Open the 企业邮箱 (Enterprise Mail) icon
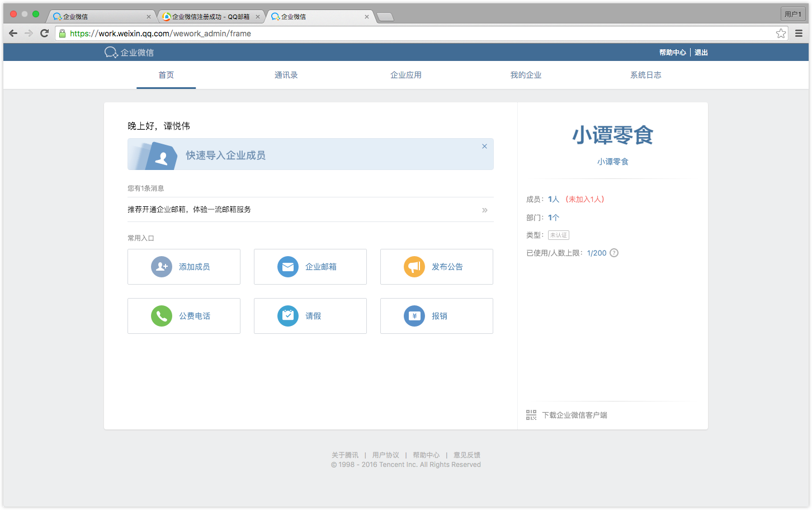The width and height of the screenshot is (812, 510). 288,267
